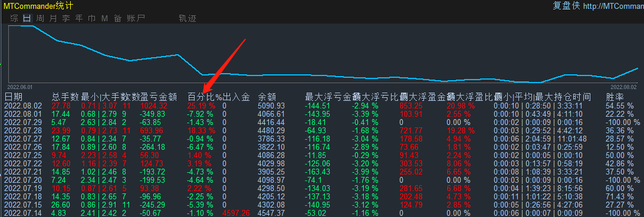The height and width of the screenshot is (217, 644).
Task: Click the -163.43 max floating loss cell
Action: 318,172
